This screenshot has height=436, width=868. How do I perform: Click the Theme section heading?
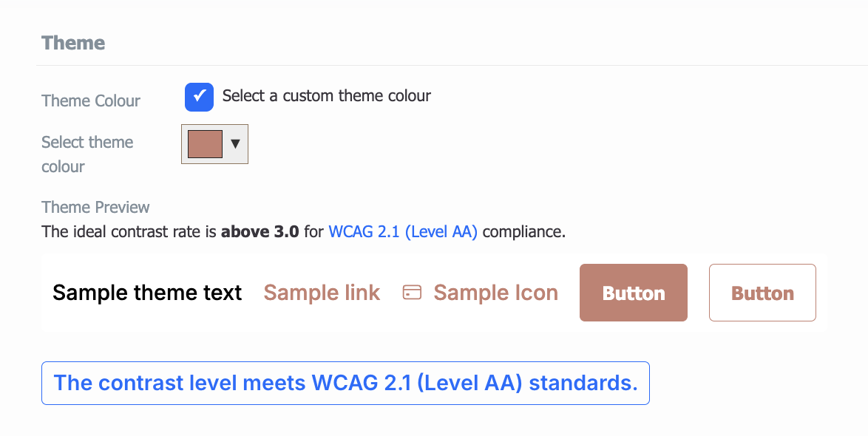click(x=73, y=43)
